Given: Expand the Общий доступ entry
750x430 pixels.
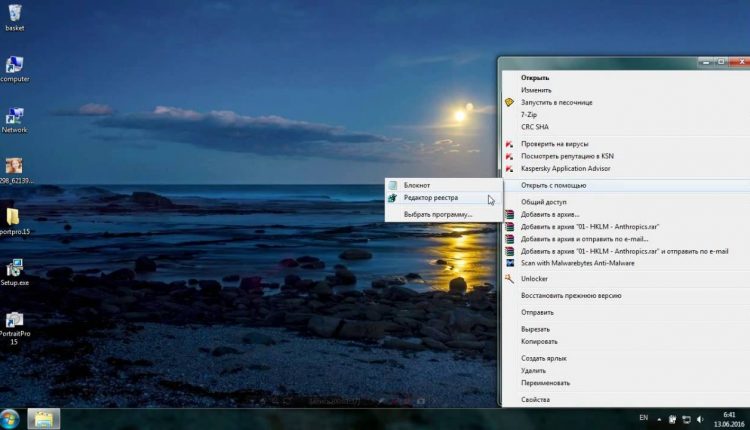Looking at the screenshot, I should (543, 202).
